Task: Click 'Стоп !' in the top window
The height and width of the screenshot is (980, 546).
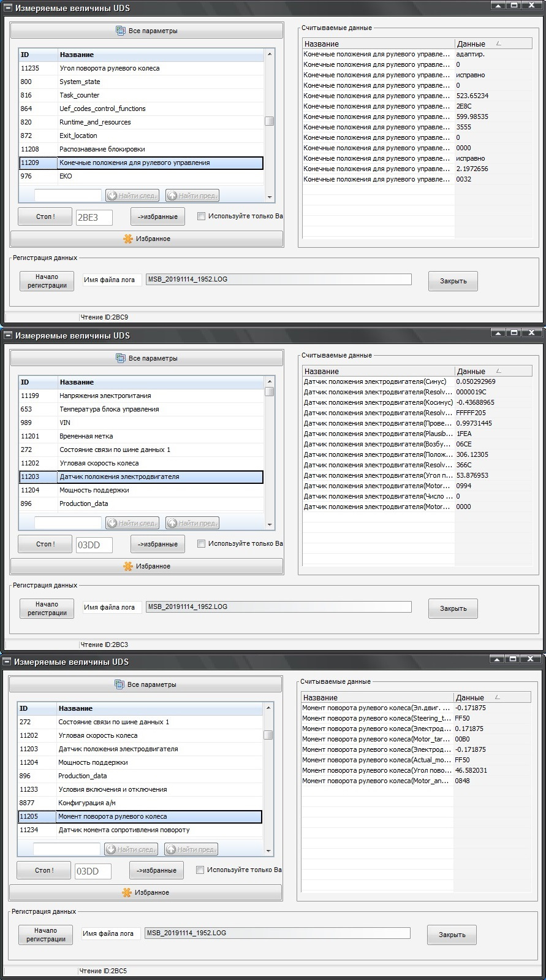Action: point(45,216)
